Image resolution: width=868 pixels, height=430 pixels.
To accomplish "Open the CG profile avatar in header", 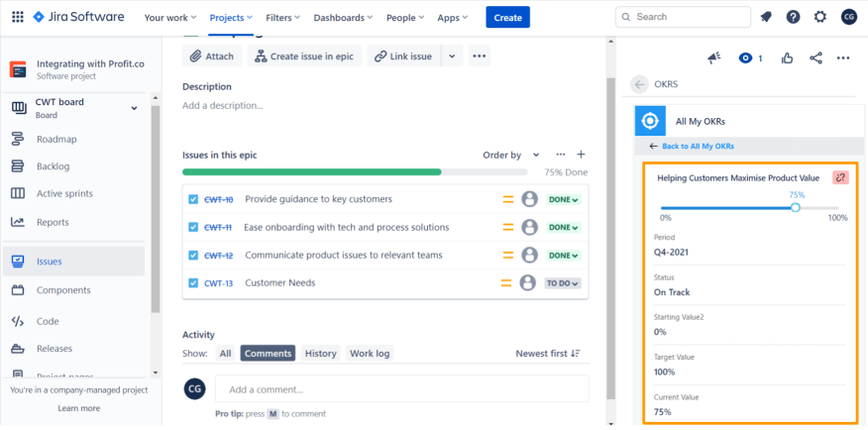I will 848,17.
